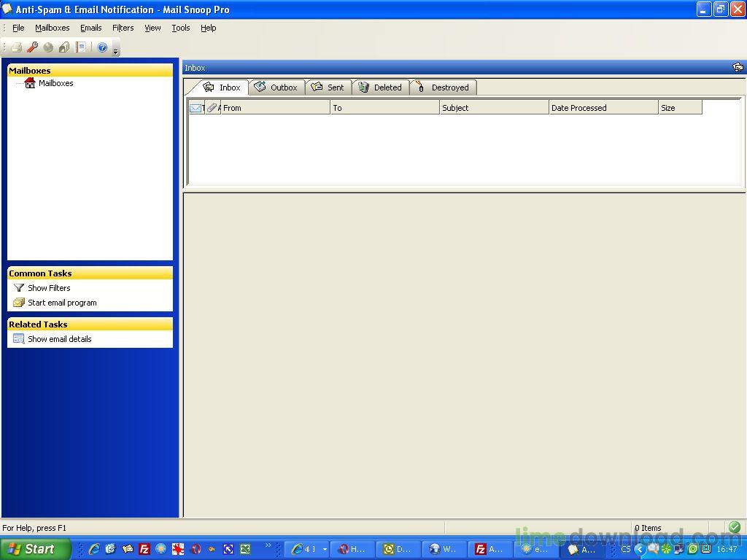Open the Help menu
Viewport: 747px width, 560px height.
208,28
